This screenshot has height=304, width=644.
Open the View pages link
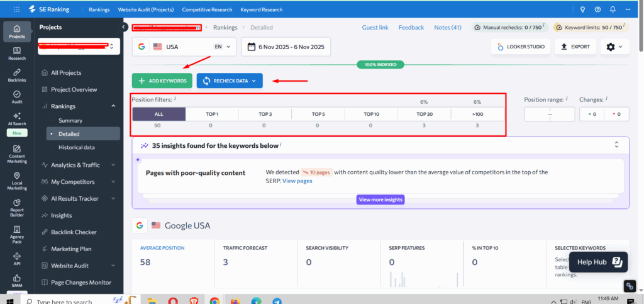297,181
